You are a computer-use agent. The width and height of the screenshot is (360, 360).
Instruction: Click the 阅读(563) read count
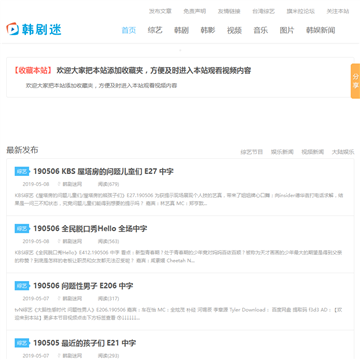pyautogui.click(x=108, y=241)
